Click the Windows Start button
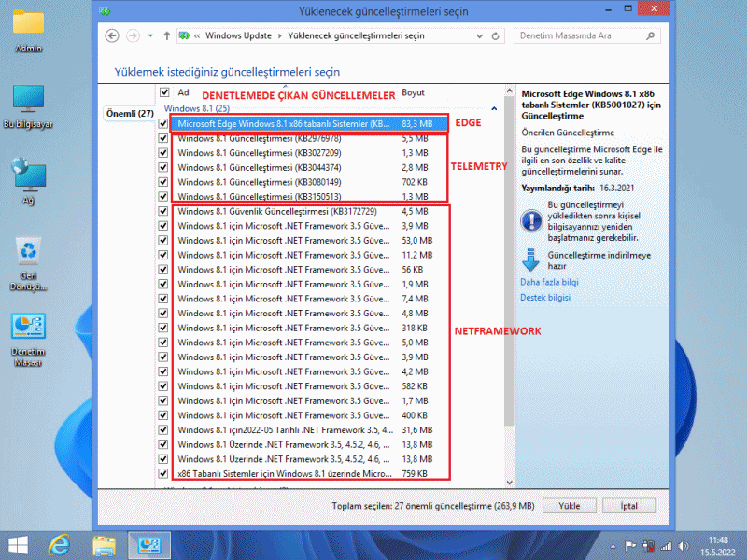The width and height of the screenshot is (747, 560). point(18,543)
